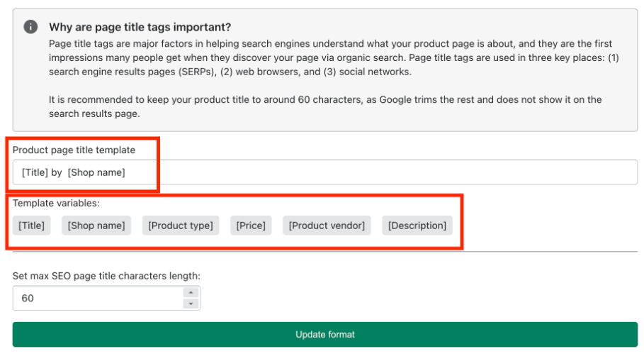Insert the [Price] template variable chip

(251, 226)
